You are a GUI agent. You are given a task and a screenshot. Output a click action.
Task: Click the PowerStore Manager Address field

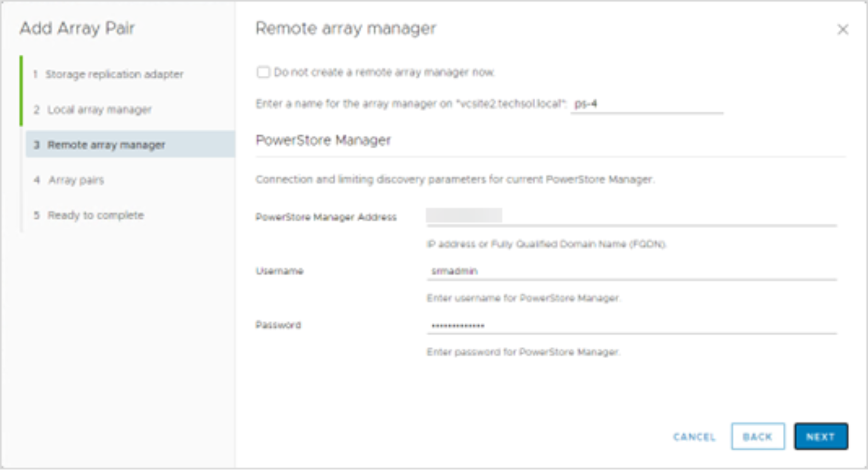point(631,216)
